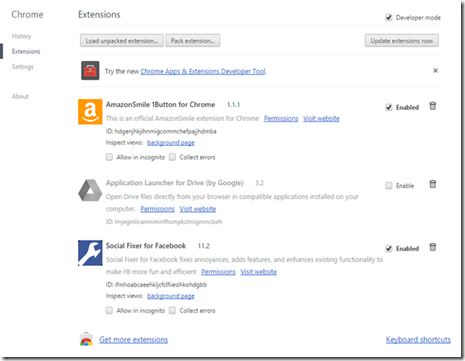
Task: Disable the AmazonSmile 1Button extension
Action: pos(389,107)
